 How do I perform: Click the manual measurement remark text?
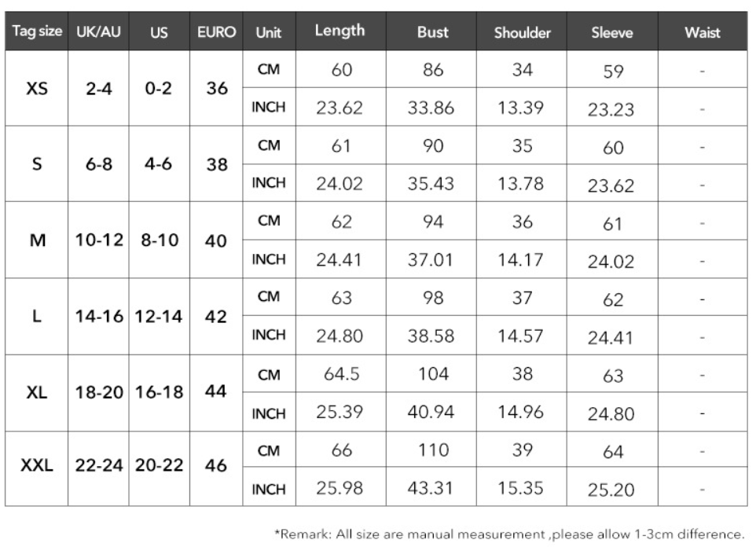point(510,534)
